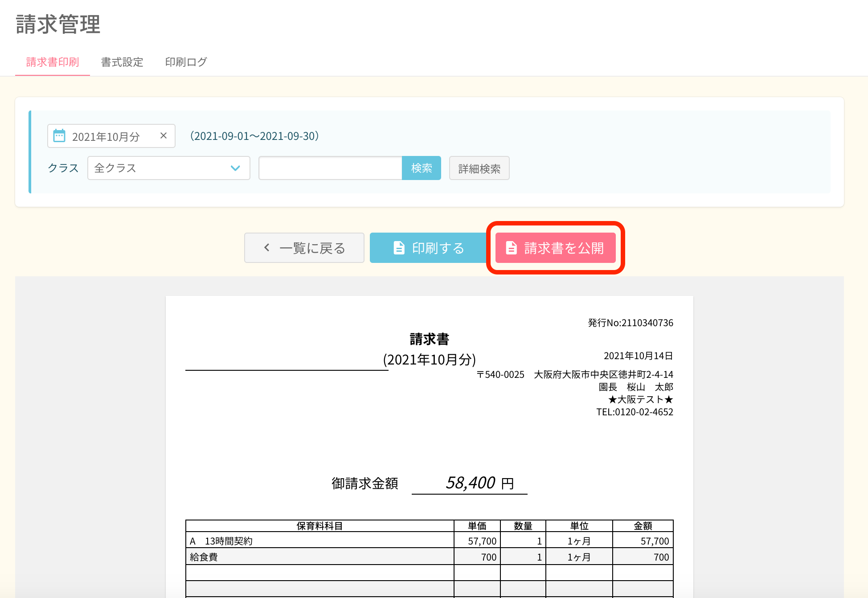Click the 保育料科目 column header
The height and width of the screenshot is (598, 868).
[x=319, y=526]
